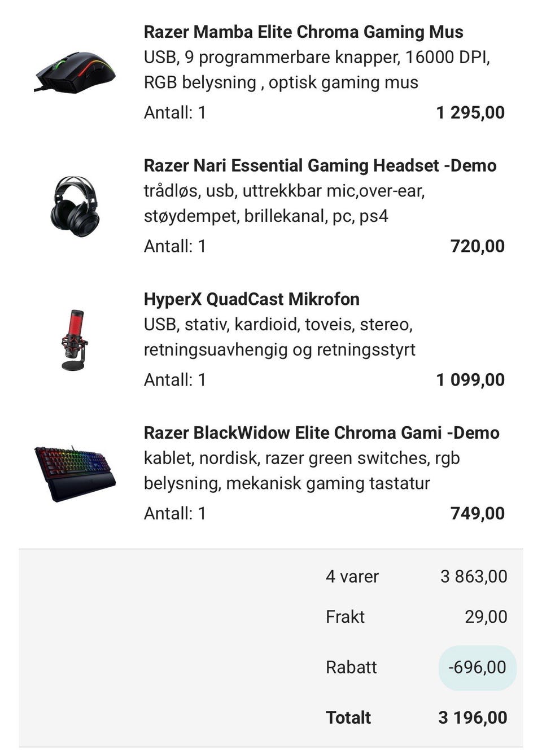The image size is (542, 756).
Task: Click the highlighted -696,00 Rabatt amount
Action: [x=477, y=667]
